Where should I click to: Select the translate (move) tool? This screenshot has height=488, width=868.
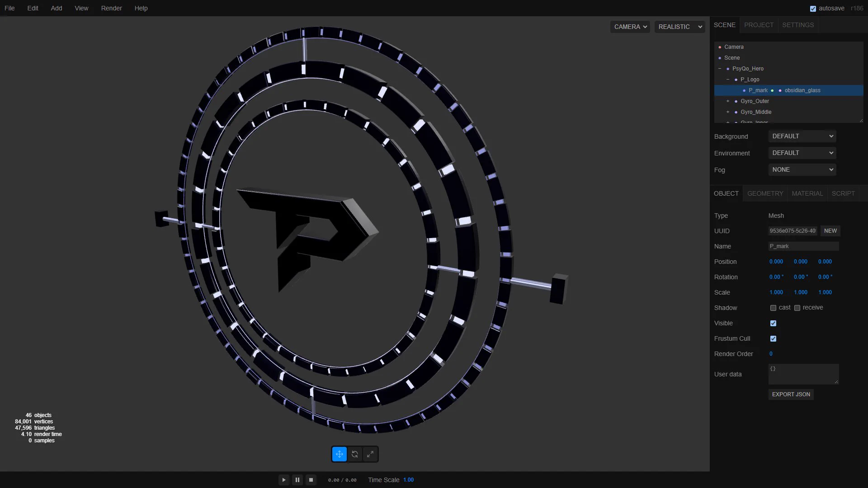[x=340, y=454]
